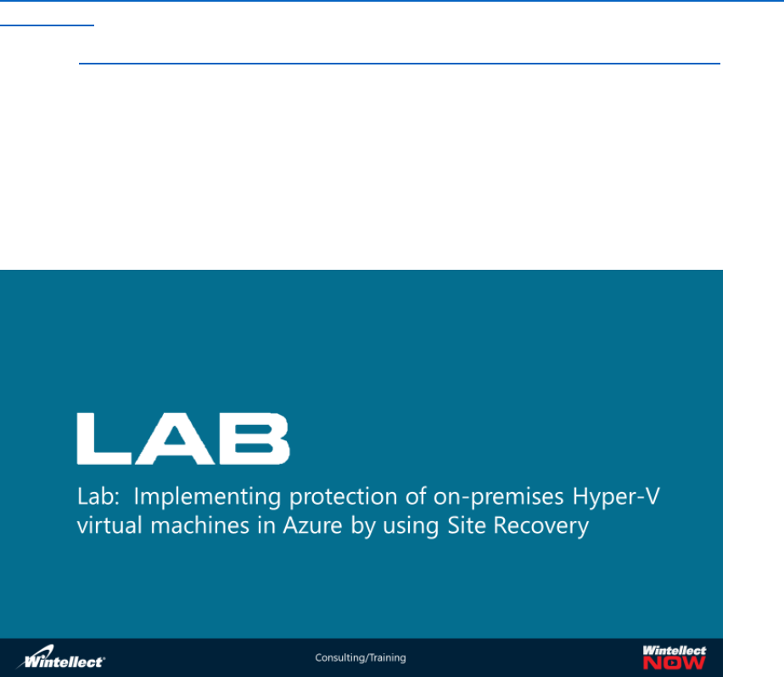Click the Wintellect logo in footer
The width and height of the screenshot is (784, 677).
coord(61,657)
